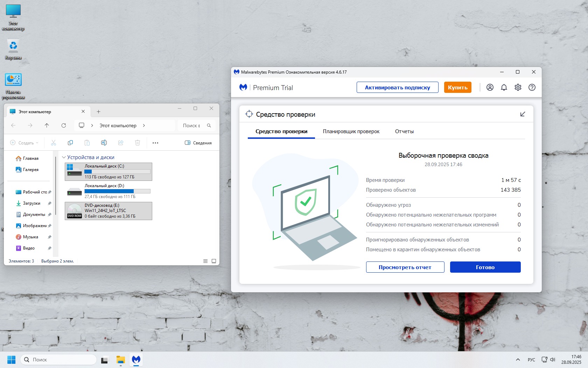This screenshot has height=368, width=588.
Task: Switch Explorer to large thumbnails view
Action: (214, 261)
